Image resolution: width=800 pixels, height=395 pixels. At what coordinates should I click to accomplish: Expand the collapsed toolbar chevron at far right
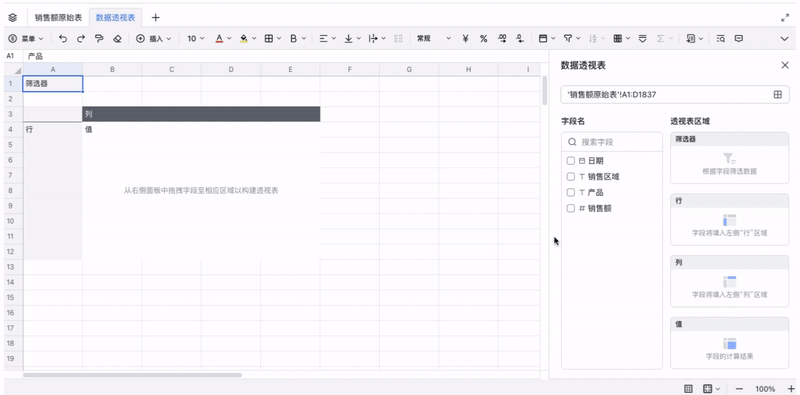(x=785, y=38)
